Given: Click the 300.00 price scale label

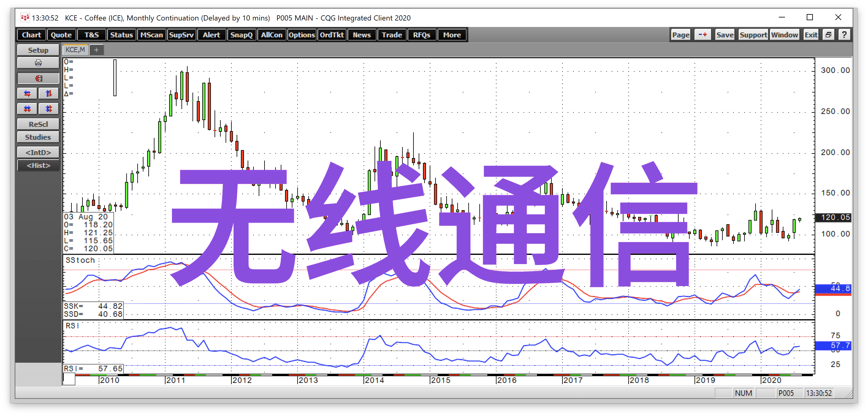Looking at the screenshot, I should pos(835,70).
